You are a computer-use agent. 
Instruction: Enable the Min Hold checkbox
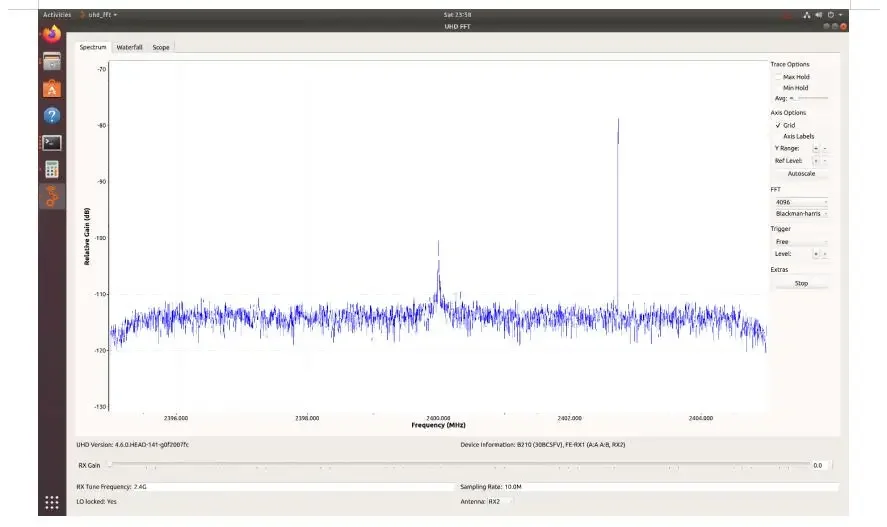pos(779,88)
